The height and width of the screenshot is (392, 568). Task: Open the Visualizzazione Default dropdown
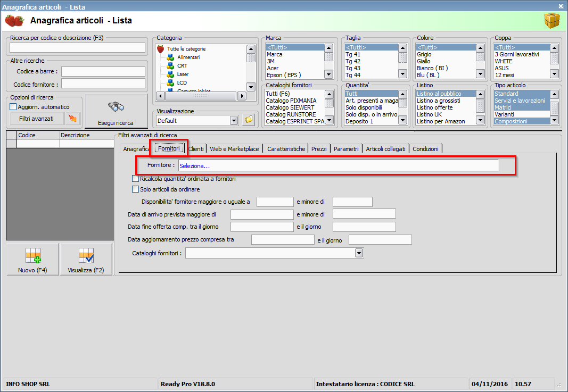(234, 121)
